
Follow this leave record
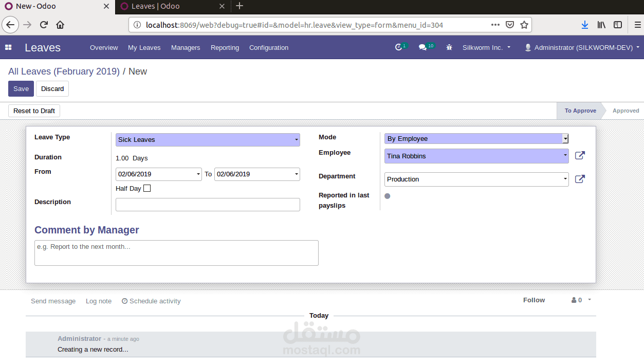click(534, 300)
